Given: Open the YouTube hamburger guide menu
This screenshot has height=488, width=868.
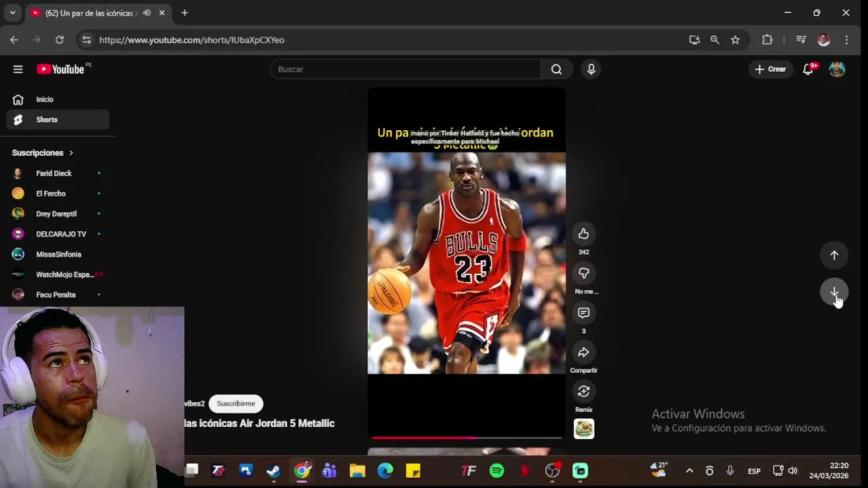Looking at the screenshot, I should tap(18, 69).
